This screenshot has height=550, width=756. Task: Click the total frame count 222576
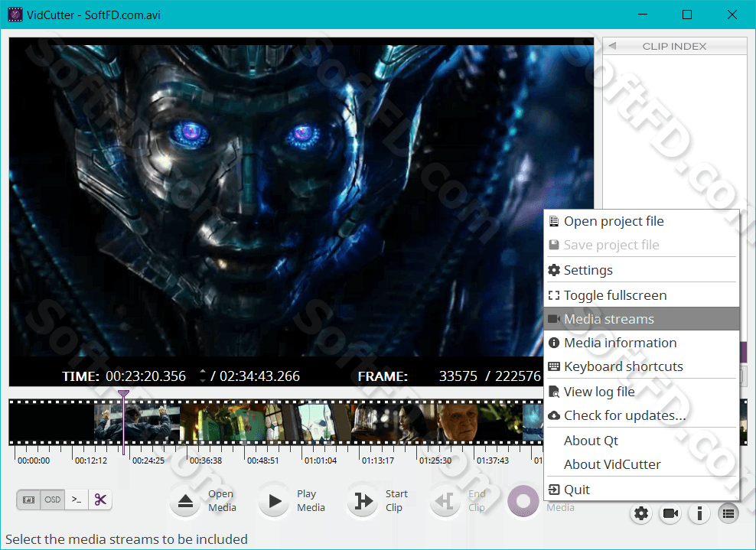[x=518, y=376]
